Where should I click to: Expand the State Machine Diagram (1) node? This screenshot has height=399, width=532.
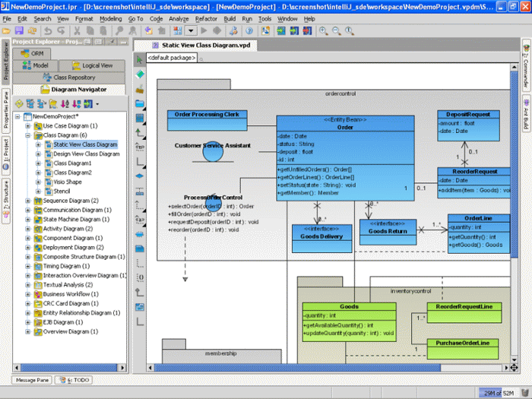[x=28, y=219]
